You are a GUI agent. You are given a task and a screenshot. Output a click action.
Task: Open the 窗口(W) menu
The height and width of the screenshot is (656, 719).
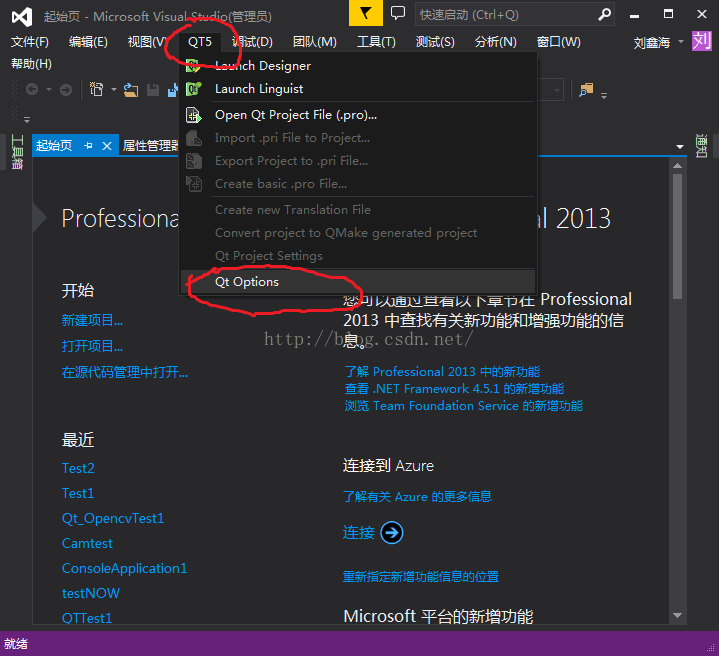coord(559,42)
